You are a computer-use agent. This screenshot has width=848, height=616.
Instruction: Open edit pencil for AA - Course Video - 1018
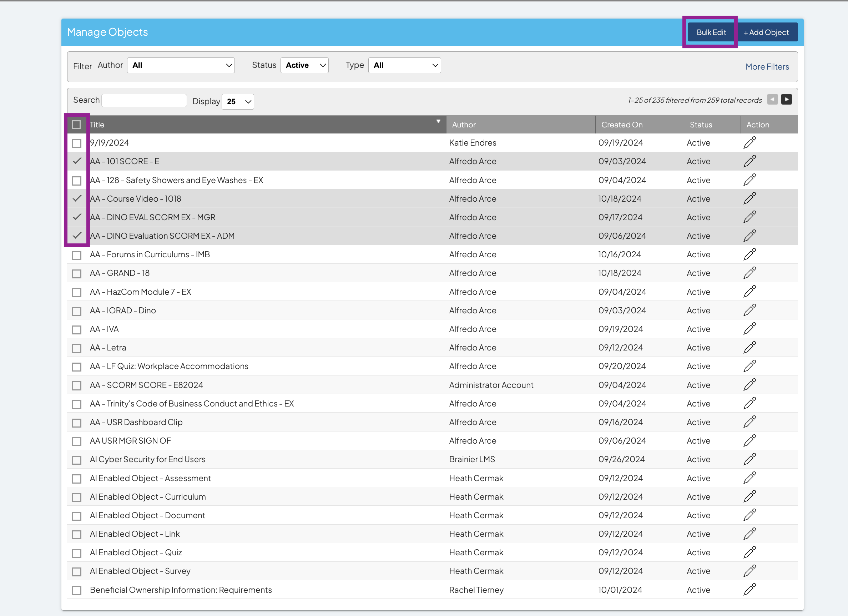click(x=749, y=198)
